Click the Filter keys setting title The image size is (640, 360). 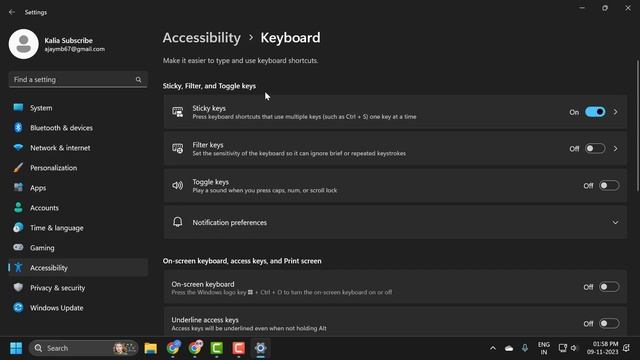[x=208, y=145]
